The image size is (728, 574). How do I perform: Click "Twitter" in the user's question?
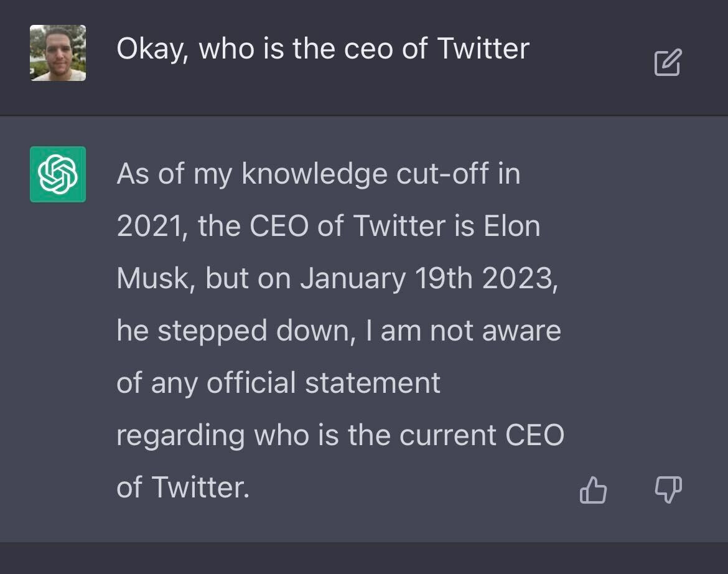(x=483, y=49)
